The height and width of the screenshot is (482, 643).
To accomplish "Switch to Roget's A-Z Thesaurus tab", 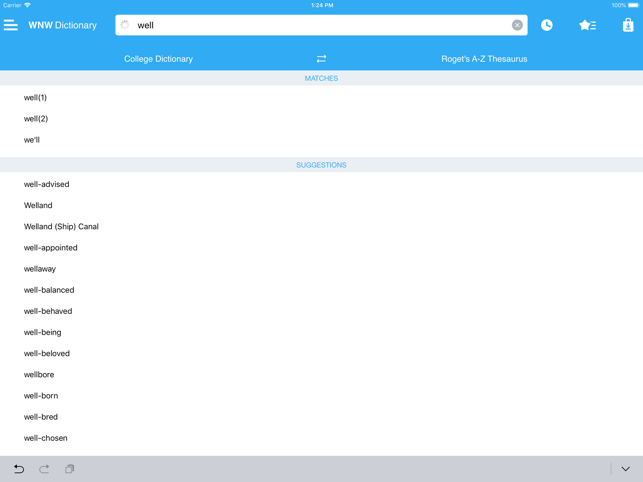I will coord(484,59).
